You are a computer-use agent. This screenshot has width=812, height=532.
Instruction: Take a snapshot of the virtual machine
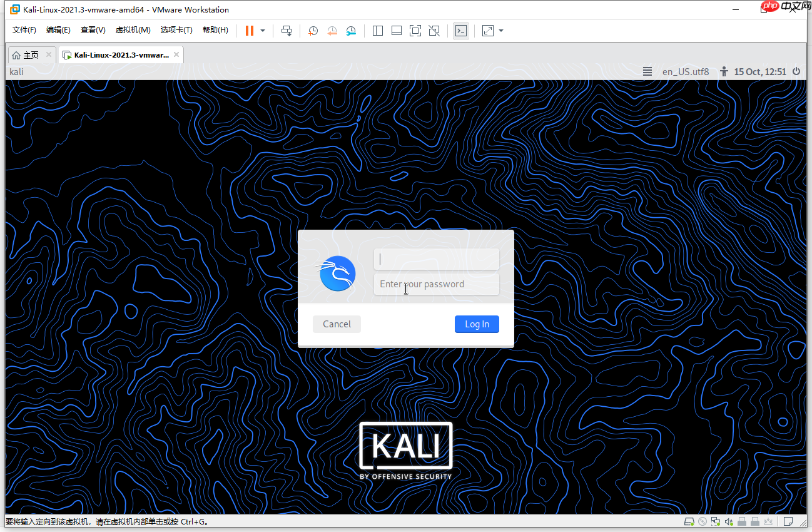tap(313, 30)
